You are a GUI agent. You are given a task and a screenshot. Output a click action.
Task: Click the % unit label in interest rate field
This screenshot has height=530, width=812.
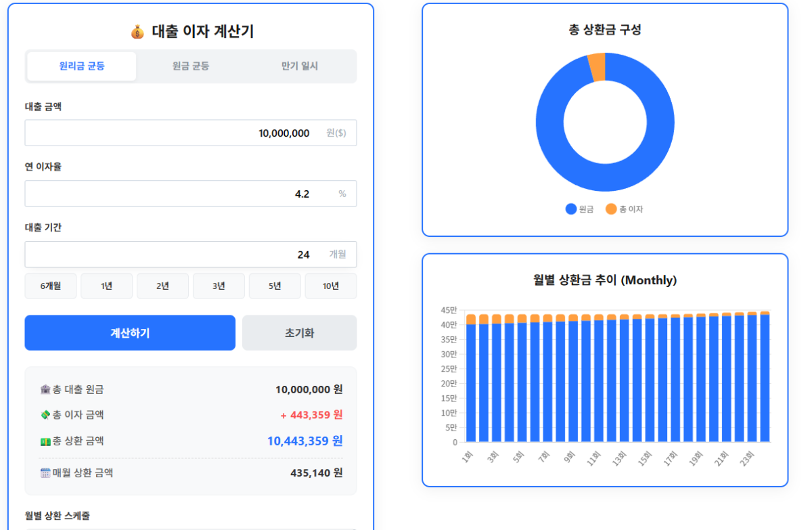(342, 194)
